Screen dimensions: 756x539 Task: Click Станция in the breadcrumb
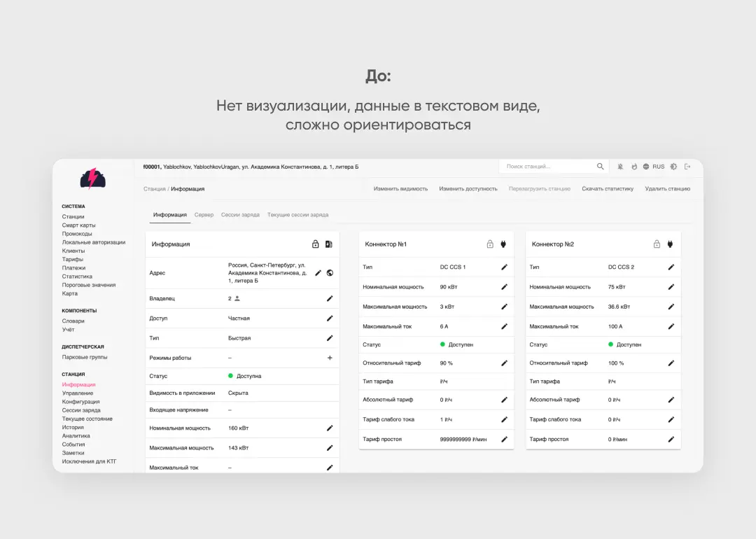154,189
